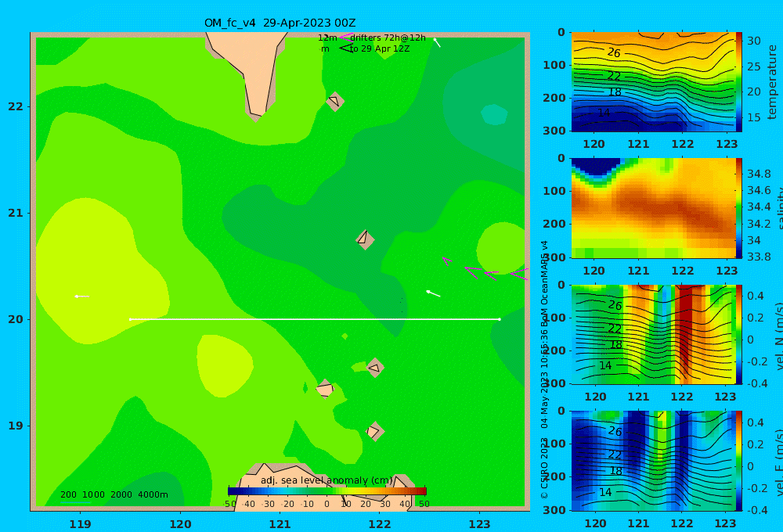Click the rightmost magenta drifter arrow on the map
The width and height of the screenshot is (783, 532).
pos(519,274)
